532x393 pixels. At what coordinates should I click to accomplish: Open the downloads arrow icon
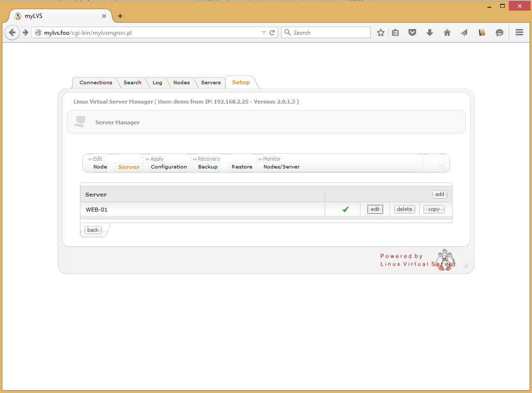pyautogui.click(x=429, y=32)
